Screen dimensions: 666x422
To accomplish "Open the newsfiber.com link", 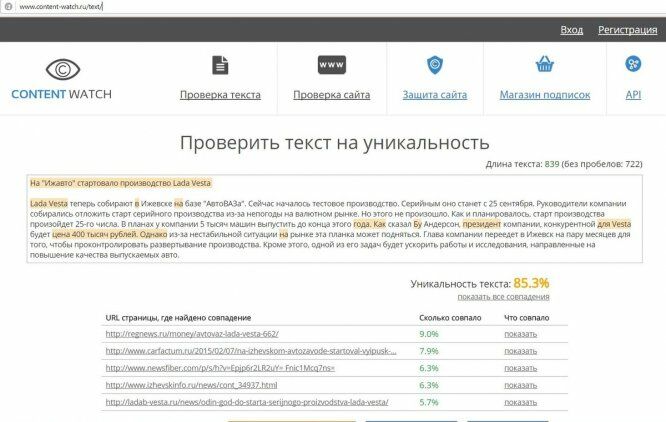I will coord(220,368).
